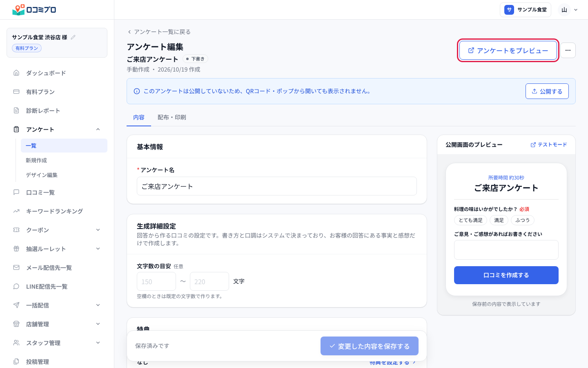Image resolution: width=588 pixels, height=368 pixels.
Task: Click the minimum character count field 150
Action: click(156, 281)
